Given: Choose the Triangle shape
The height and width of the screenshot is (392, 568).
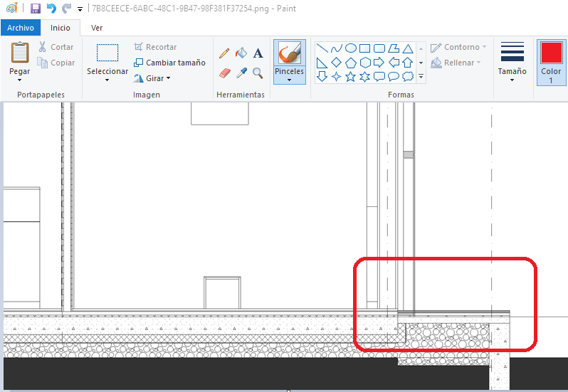Looking at the screenshot, I should click(408, 48).
